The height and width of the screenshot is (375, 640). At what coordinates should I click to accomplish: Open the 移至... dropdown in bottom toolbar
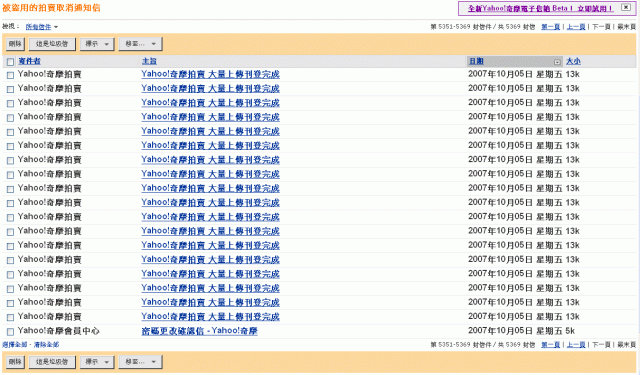tap(140, 362)
